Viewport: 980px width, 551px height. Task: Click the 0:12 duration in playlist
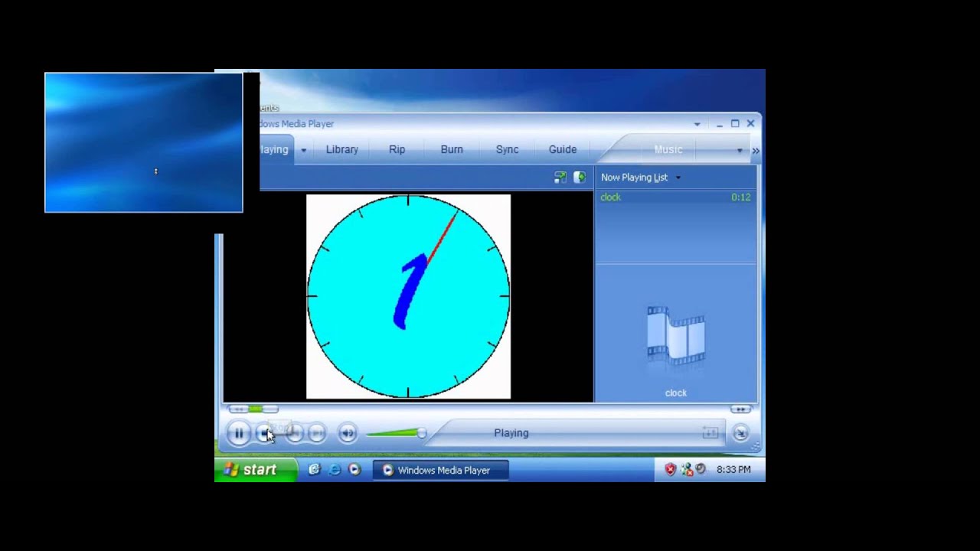[x=740, y=197]
